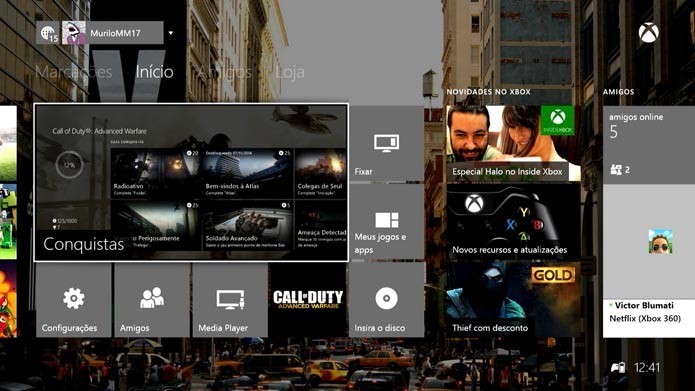Open Especial Halo no Inside Xbox
This screenshot has width=695, height=391.
[513, 143]
